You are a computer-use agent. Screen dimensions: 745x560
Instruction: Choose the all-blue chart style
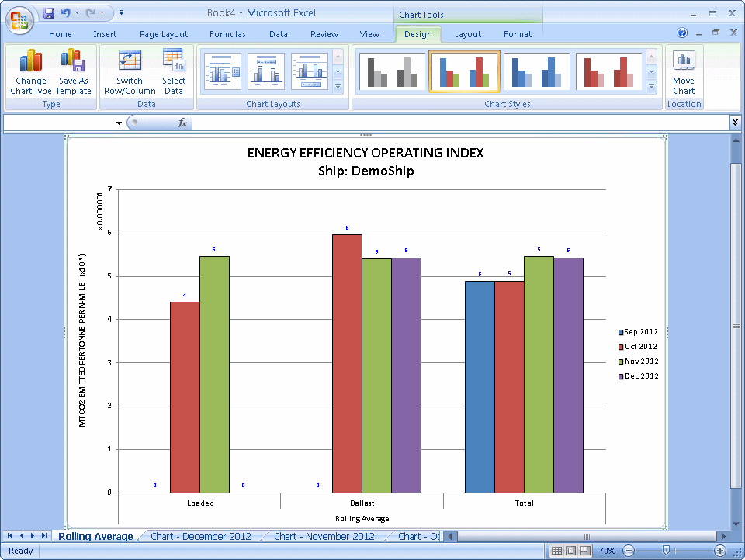point(536,71)
